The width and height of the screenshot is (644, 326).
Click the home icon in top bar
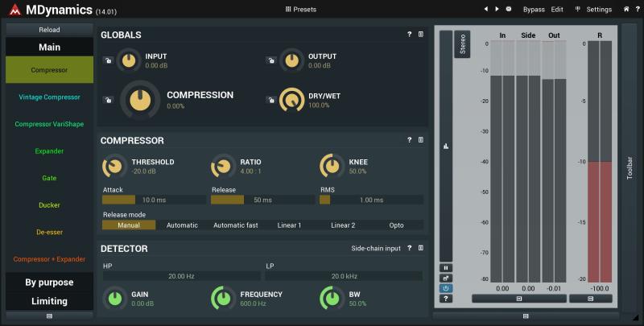626,9
